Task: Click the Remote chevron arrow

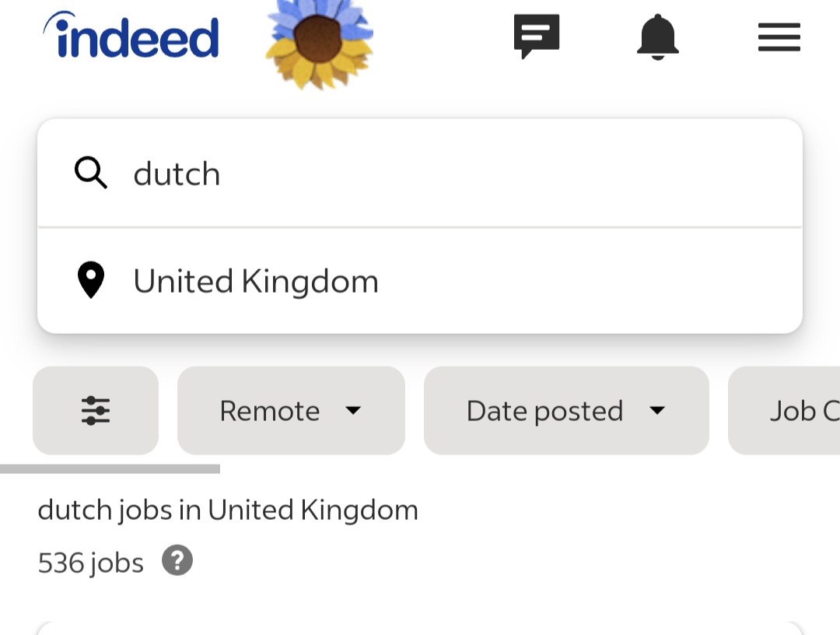Action: 355,410
